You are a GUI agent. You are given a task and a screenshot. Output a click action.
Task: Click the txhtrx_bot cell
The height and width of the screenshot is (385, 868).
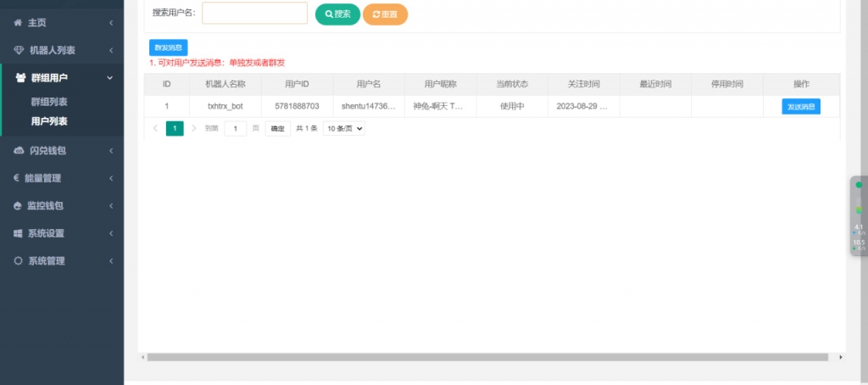[x=225, y=106]
